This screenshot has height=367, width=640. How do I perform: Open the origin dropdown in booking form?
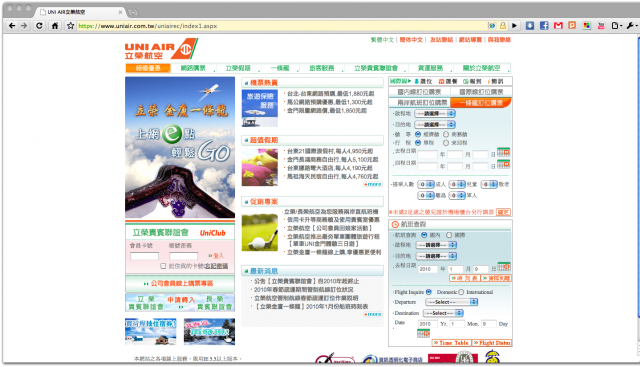[x=435, y=113]
